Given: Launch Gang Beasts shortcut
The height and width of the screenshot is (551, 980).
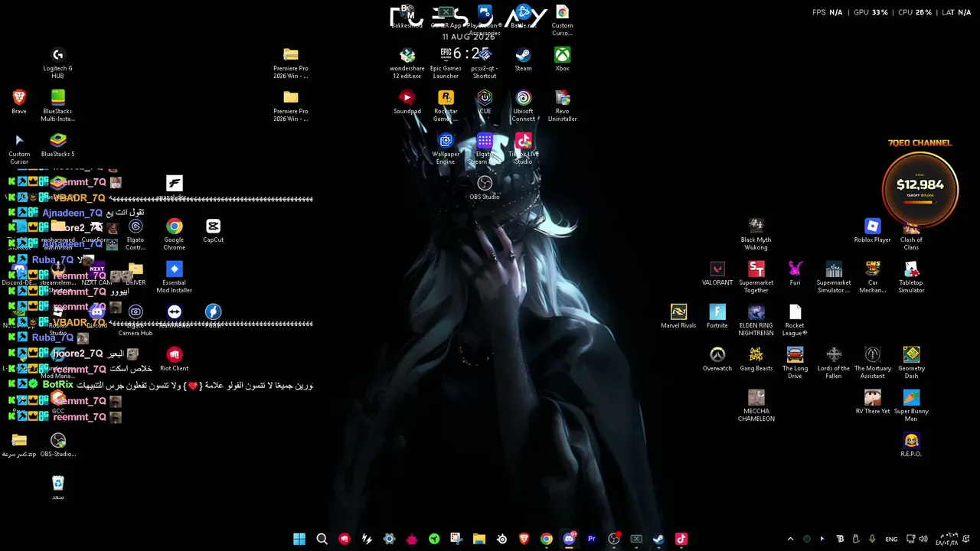Looking at the screenshot, I should click(x=756, y=359).
